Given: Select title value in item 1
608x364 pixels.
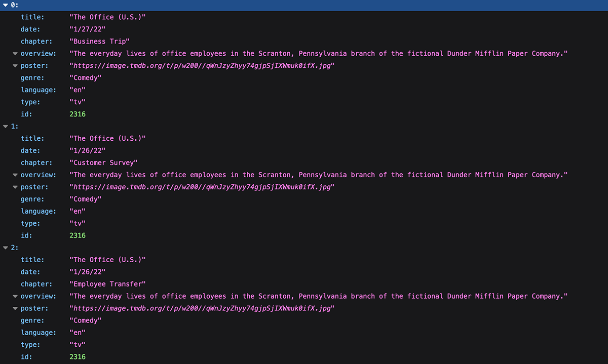Looking at the screenshot, I should click(x=107, y=139).
